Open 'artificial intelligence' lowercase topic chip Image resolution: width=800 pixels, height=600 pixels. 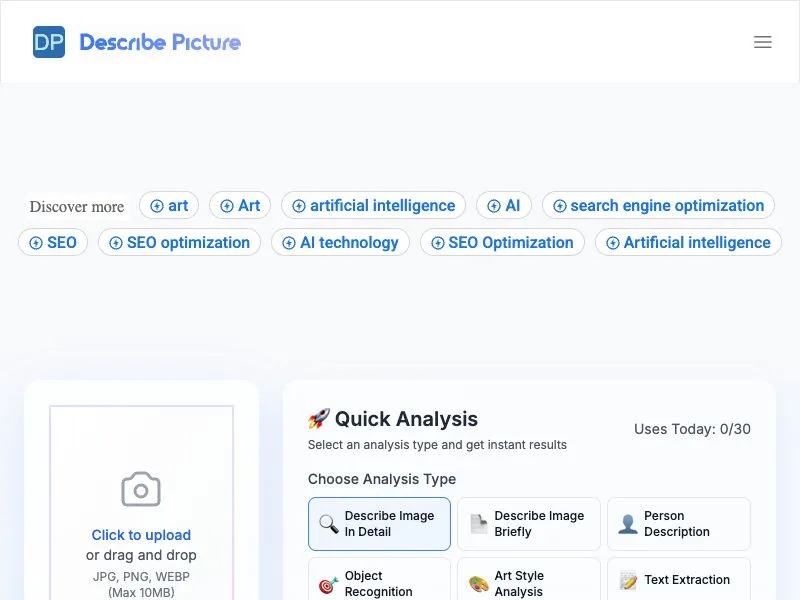[x=373, y=206]
